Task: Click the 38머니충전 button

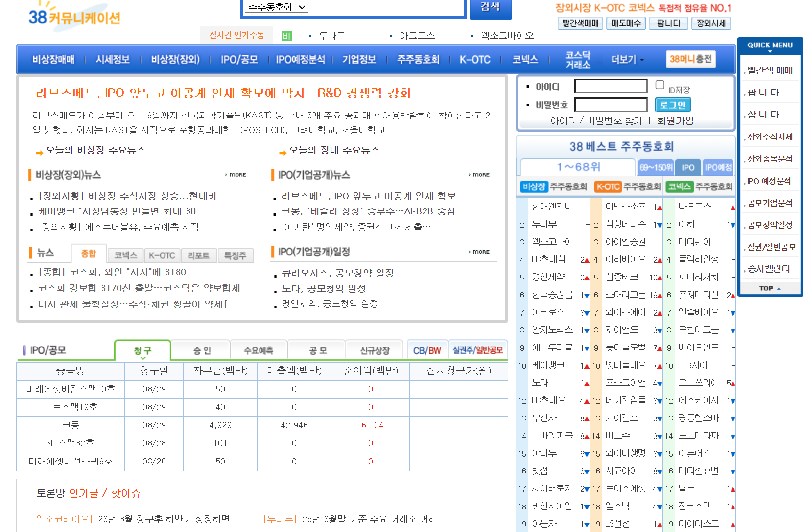Action: [x=691, y=59]
